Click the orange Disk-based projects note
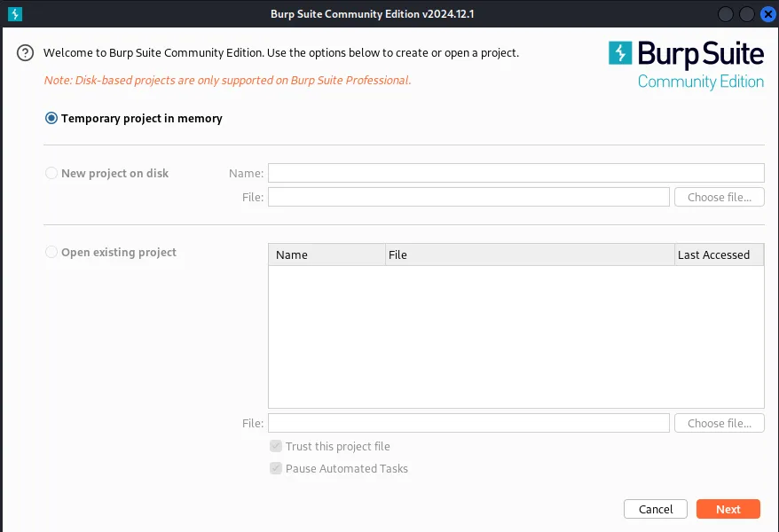The height and width of the screenshot is (532, 779). (227, 81)
